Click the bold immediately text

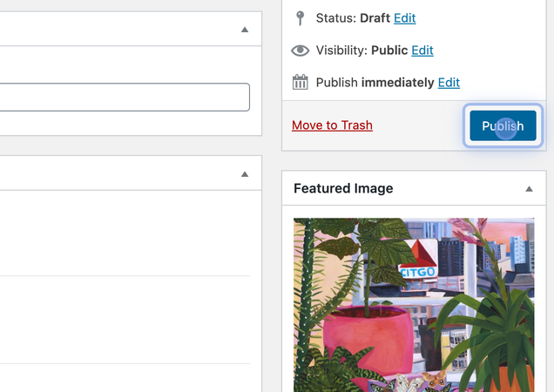click(x=397, y=83)
